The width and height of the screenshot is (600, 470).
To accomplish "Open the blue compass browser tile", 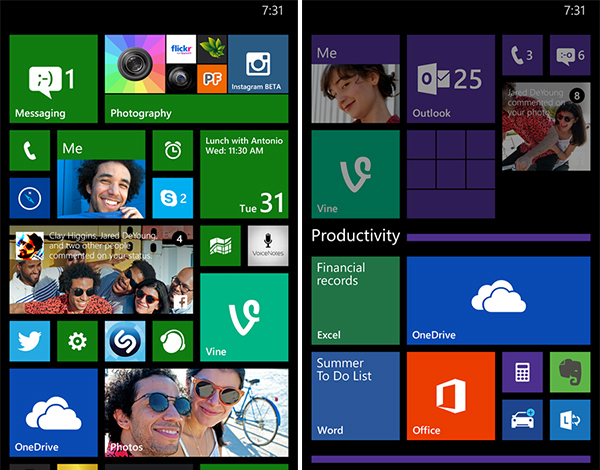I will pos(30,198).
